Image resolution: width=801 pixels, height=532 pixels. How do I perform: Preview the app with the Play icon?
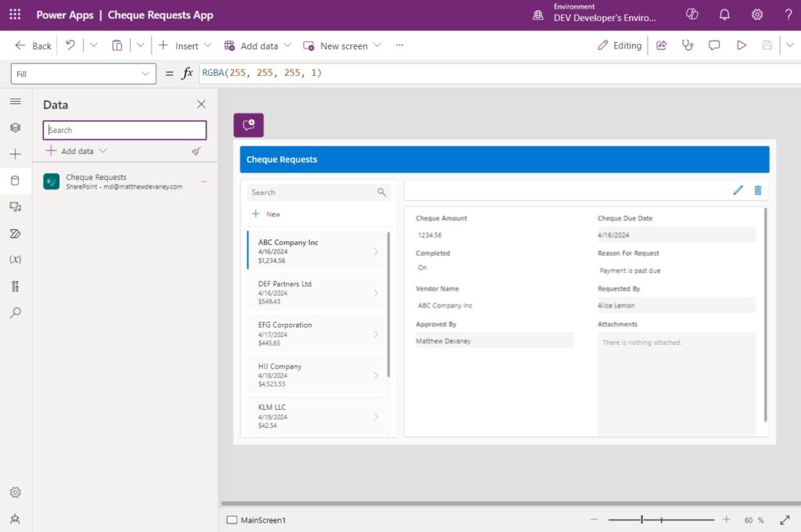(x=741, y=45)
